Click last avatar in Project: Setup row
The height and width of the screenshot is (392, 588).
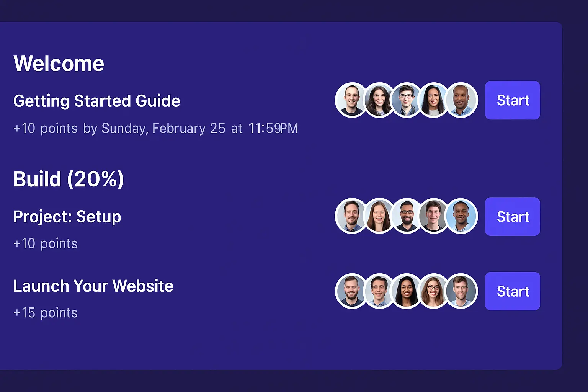461,216
